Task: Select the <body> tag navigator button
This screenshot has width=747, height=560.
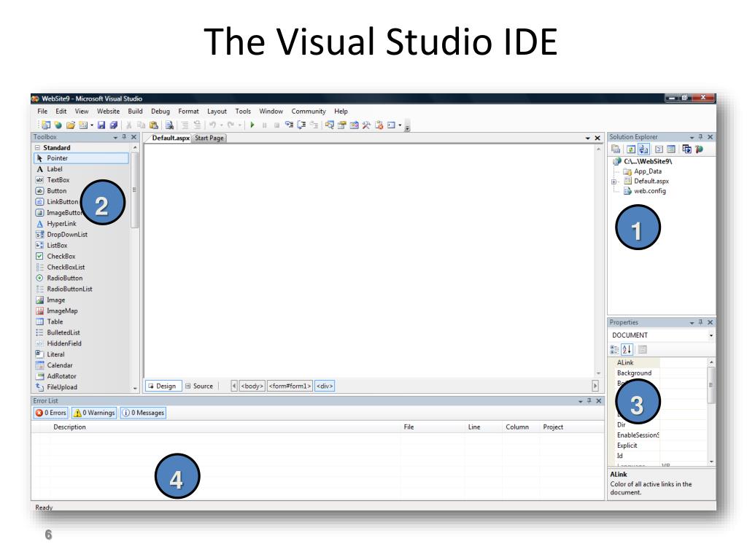Action: [252, 386]
